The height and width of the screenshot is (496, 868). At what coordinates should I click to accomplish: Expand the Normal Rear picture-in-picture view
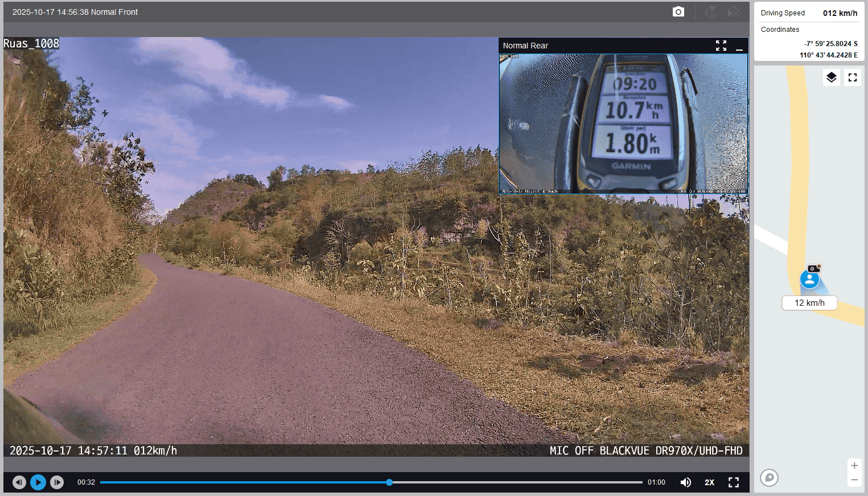pos(721,46)
